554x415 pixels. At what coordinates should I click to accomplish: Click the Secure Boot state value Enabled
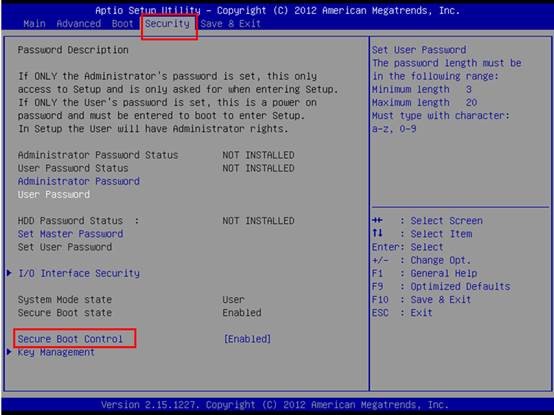[242, 313]
